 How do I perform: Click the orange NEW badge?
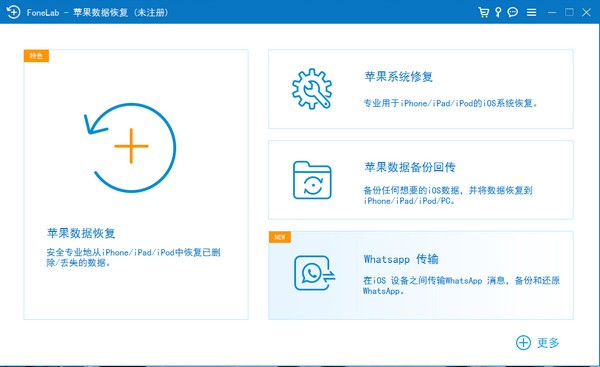[x=280, y=237]
